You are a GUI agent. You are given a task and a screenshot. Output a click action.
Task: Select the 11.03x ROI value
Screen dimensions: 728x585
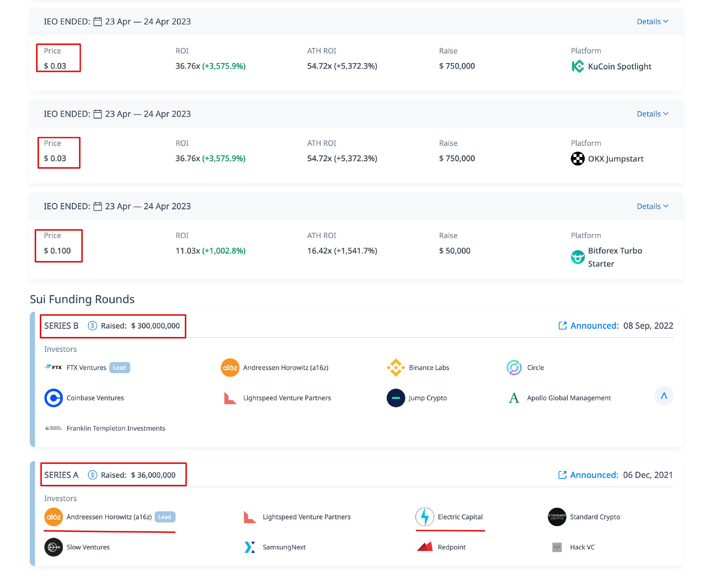click(187, 251)
